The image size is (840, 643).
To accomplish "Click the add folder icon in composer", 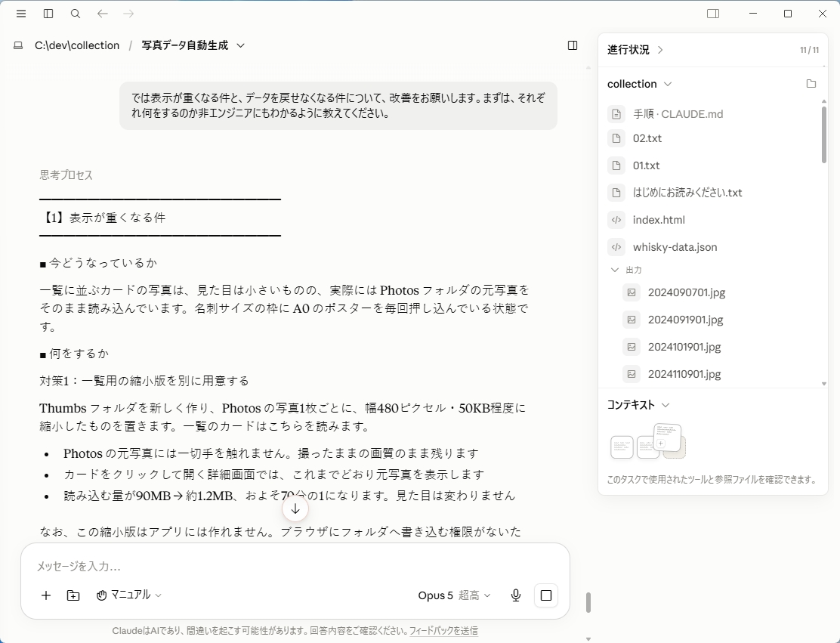I will [x=73, y=595].
